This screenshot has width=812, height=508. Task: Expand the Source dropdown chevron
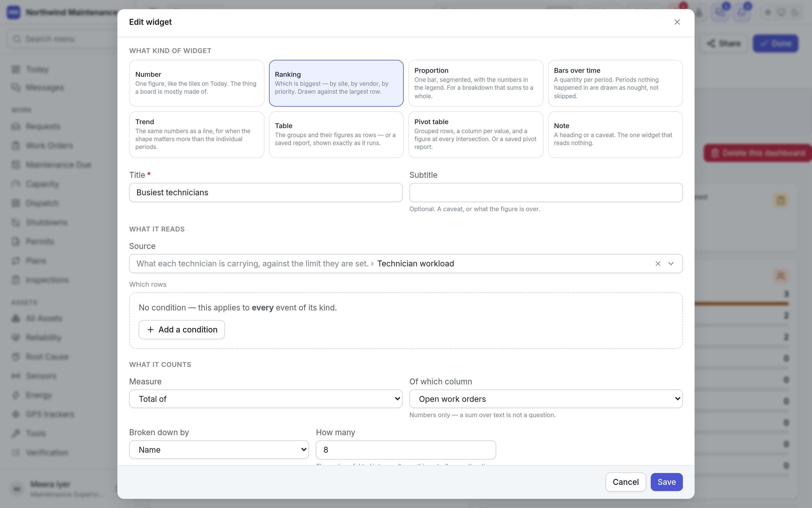pyautogui.click(x=671, y=264)
